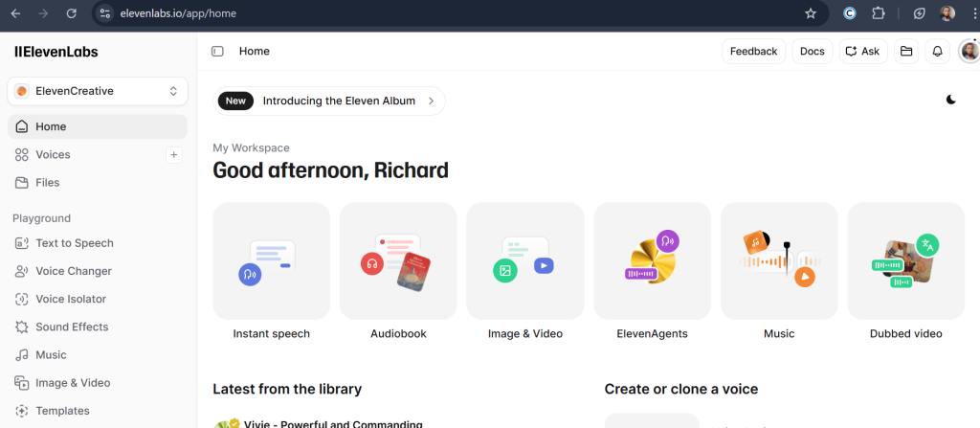Image resolution: width=980 pixels, height=428 pixels.
Task: Click the Home breadcrumb title in the header
Action: click(255, 52)
